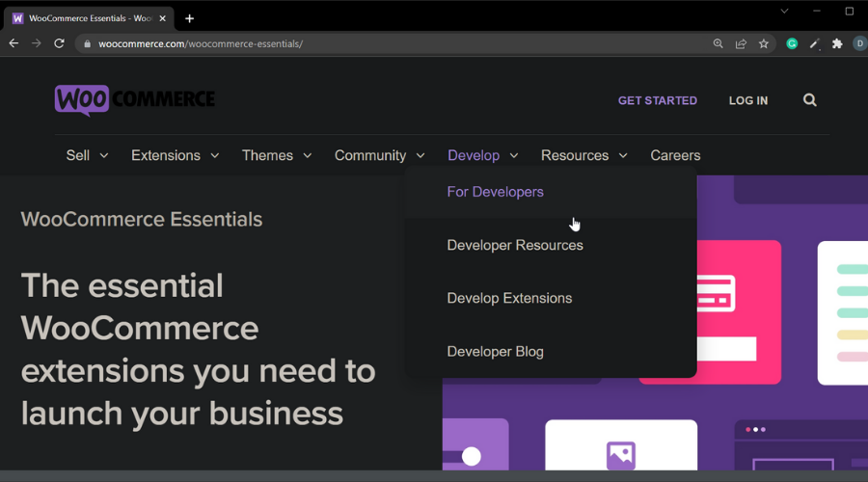Viewport: 868px width, 482px height.
Task: Expand the Resources menu
Action: click(584, 155)
